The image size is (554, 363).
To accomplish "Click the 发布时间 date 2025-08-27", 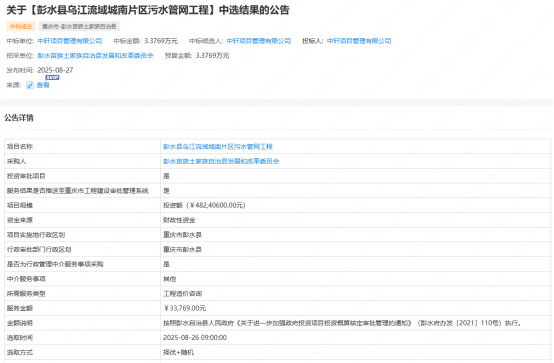I will tap(55, 70).
